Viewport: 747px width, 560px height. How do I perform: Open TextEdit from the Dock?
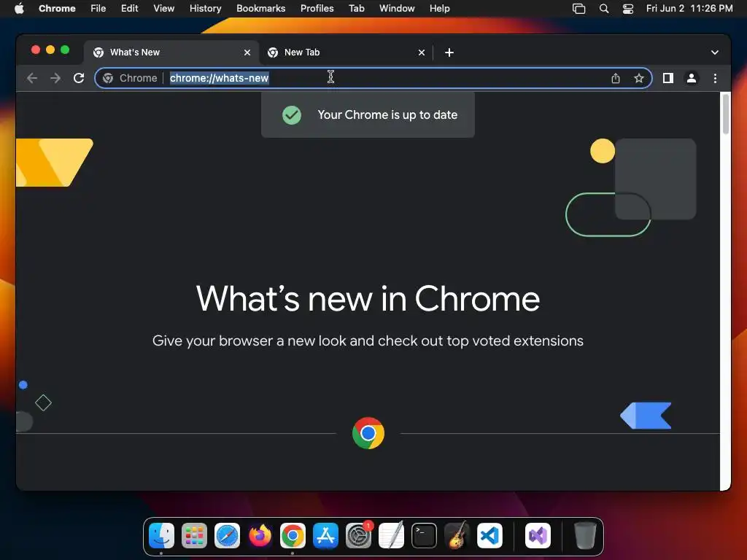pos(392,535)
